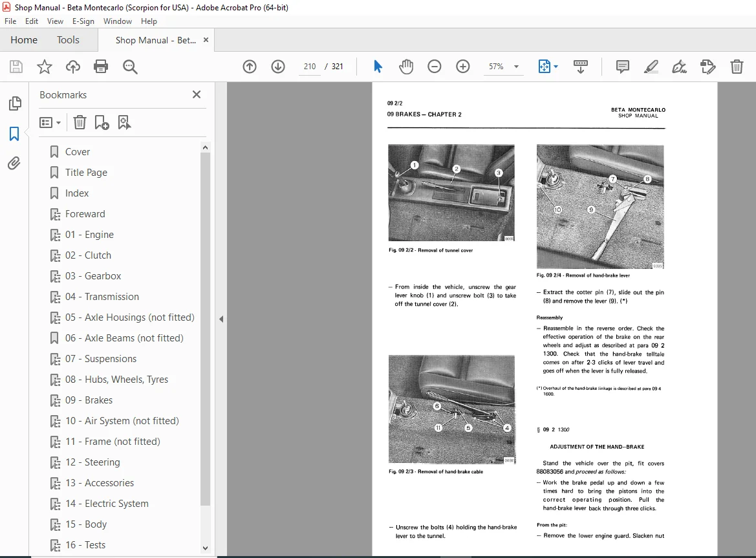Add a new bookmark

point(102,122)
